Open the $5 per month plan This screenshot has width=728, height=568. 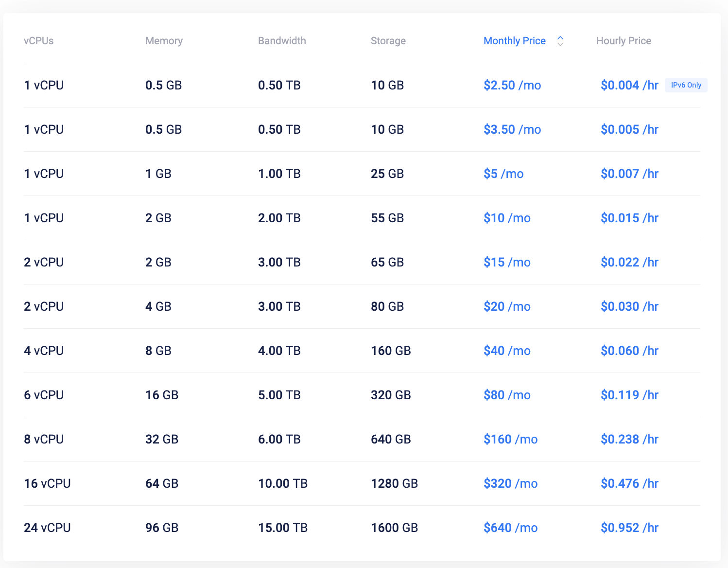point(503,174)
